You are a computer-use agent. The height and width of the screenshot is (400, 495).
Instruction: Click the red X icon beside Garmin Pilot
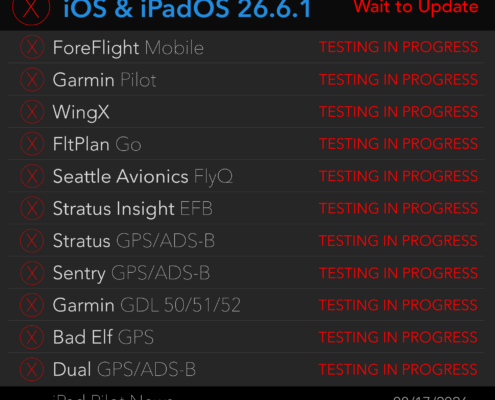click(x=32, y=80)
